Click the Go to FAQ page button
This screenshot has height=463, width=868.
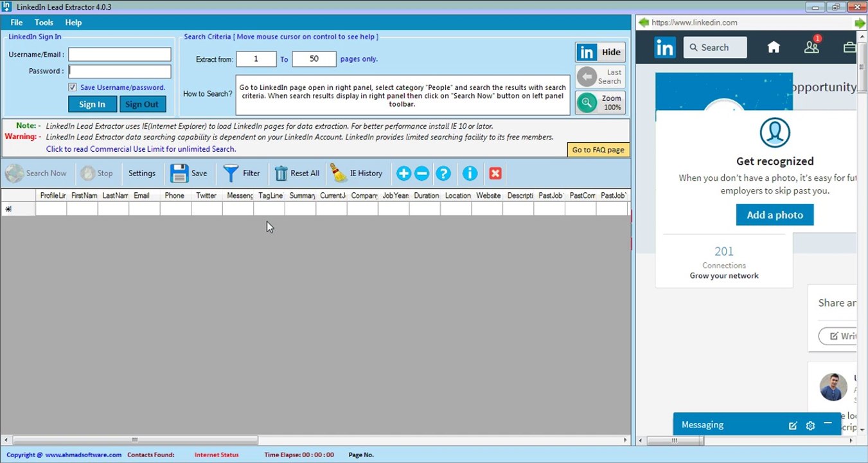(598, 150)
